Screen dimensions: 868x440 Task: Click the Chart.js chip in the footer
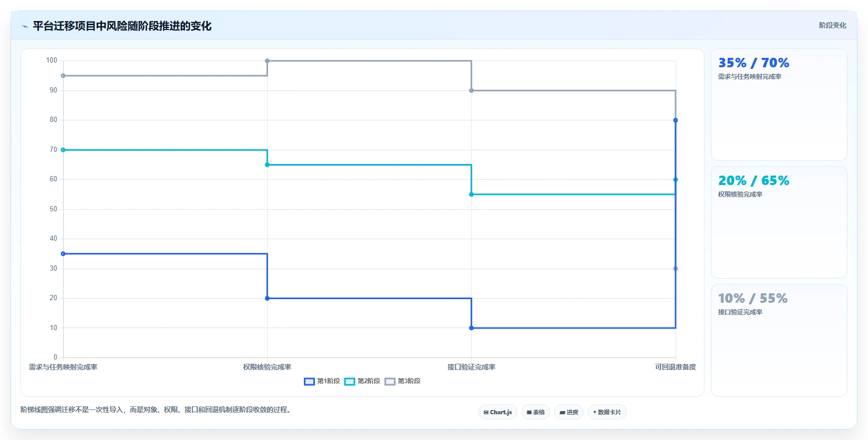coord(498,412)
